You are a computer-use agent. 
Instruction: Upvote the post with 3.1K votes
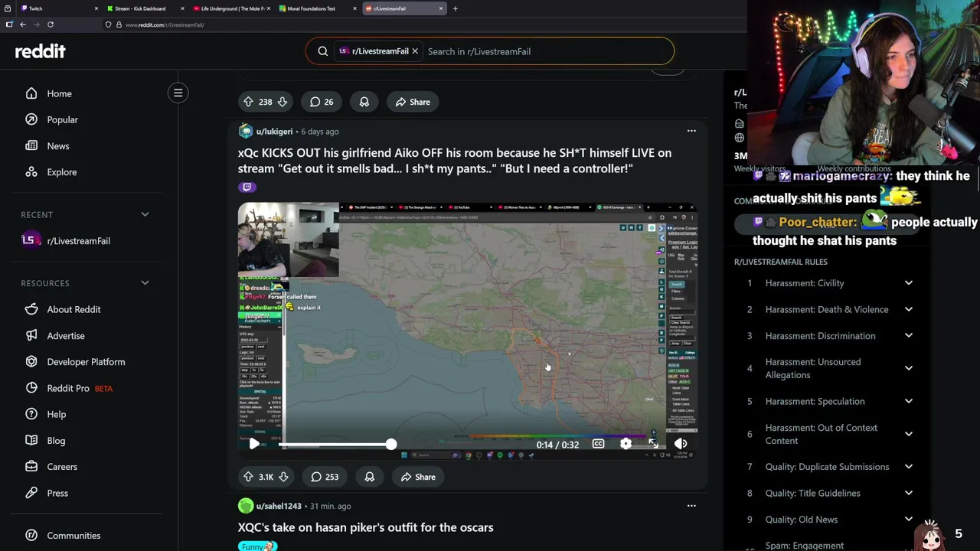coord(248,477)
